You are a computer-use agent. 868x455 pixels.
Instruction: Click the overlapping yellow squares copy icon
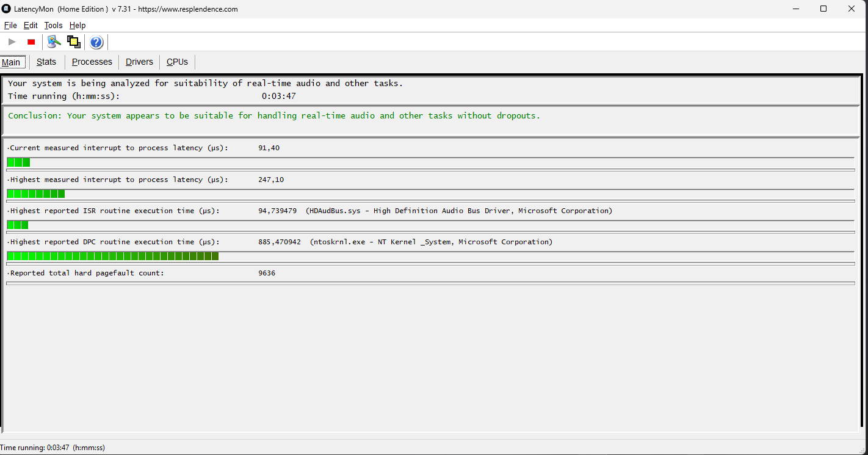74,42
